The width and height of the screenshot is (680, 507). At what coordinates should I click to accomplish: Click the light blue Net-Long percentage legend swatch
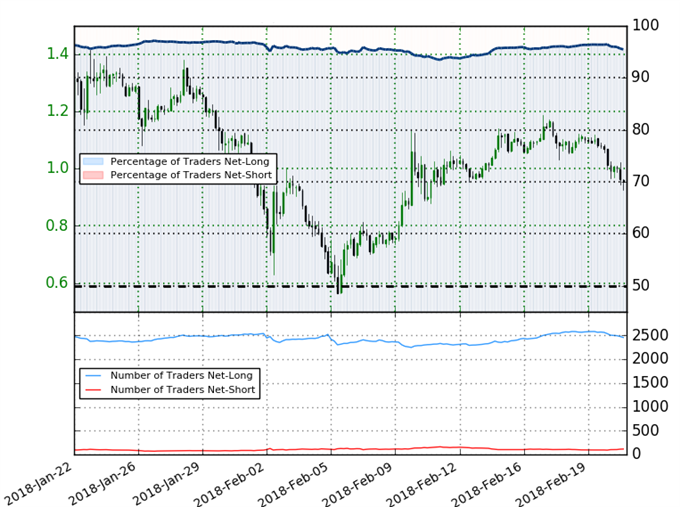(93, 161)
